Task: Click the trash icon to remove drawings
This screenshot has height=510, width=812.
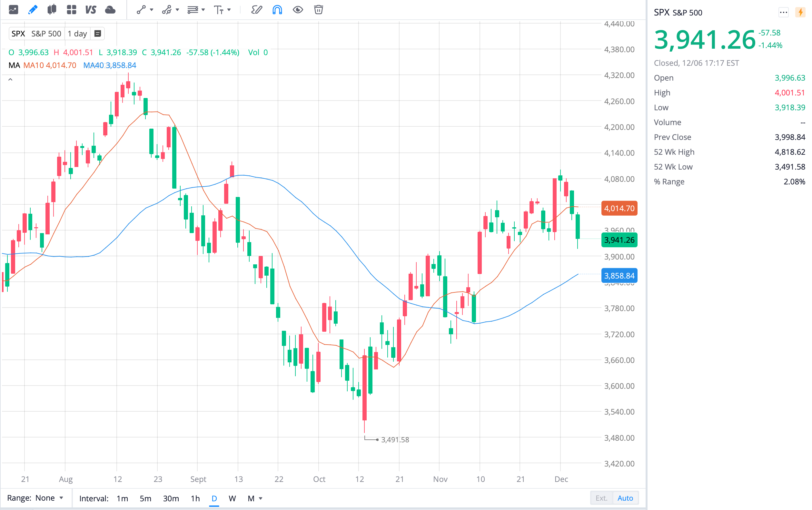Action: (318, 10)
